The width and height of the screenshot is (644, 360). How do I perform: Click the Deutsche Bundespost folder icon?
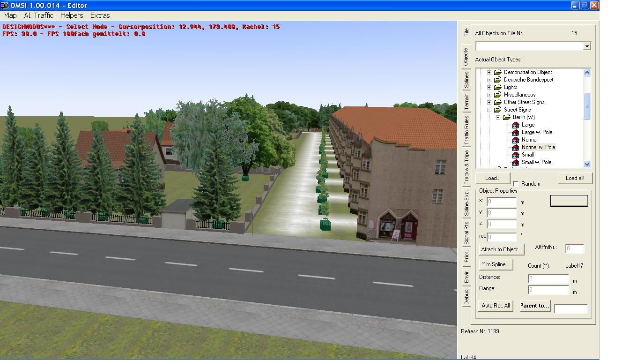click(x=498, y=80)
